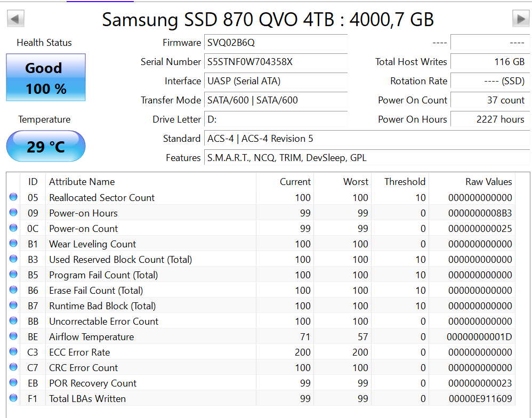Select the Power-on Count attribute name
This screenshot has height=418, width=532.
(x=84, y=229)
